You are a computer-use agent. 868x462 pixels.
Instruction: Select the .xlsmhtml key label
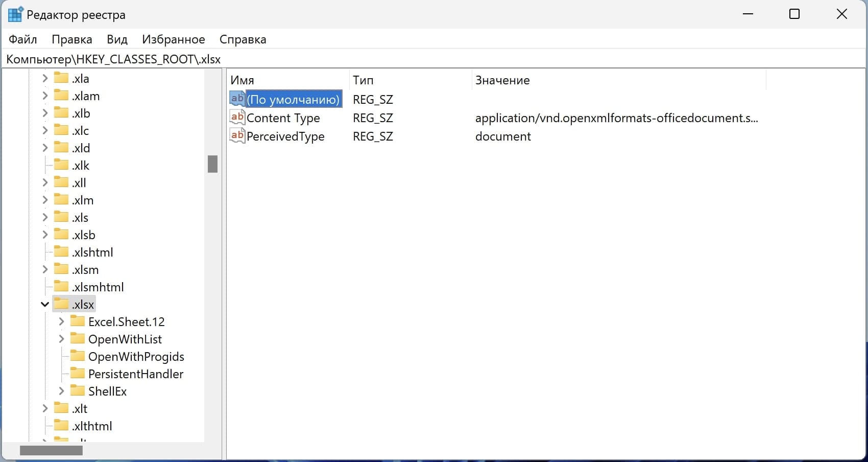(x=98, y=287)
